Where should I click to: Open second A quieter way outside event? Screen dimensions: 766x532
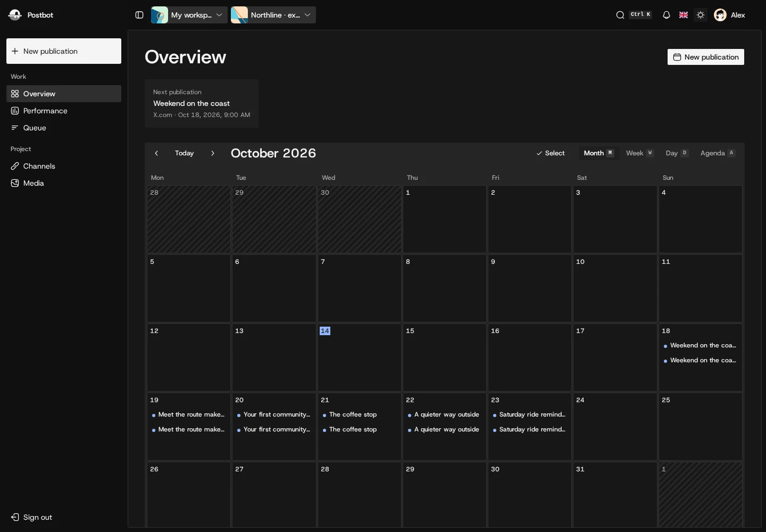tap(444, 429)
